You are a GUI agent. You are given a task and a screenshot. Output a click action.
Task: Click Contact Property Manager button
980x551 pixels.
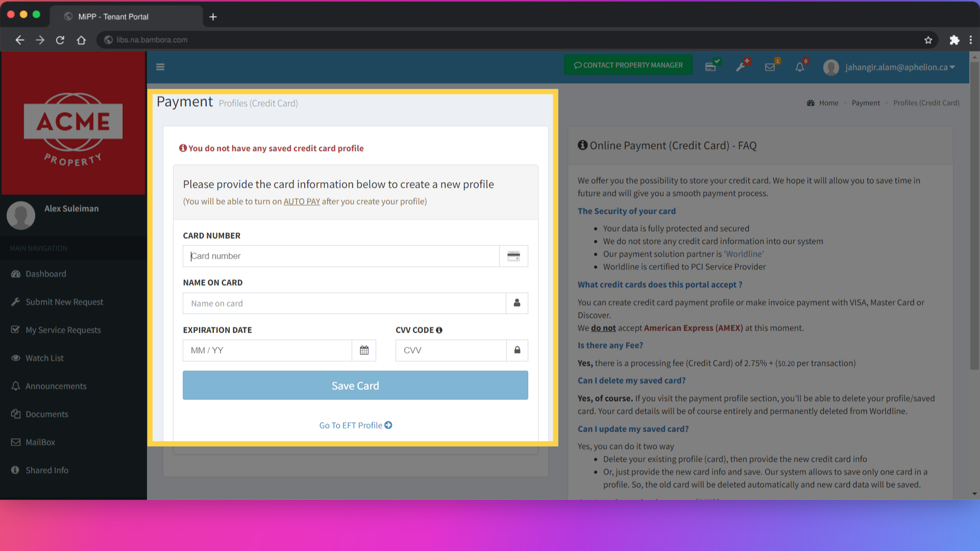(628, 65)
